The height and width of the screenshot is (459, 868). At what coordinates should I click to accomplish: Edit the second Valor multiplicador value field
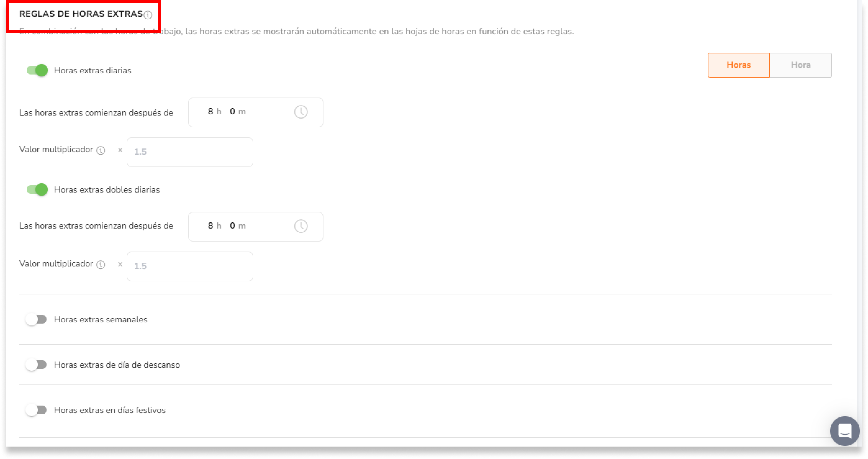[x=189, y=266]
